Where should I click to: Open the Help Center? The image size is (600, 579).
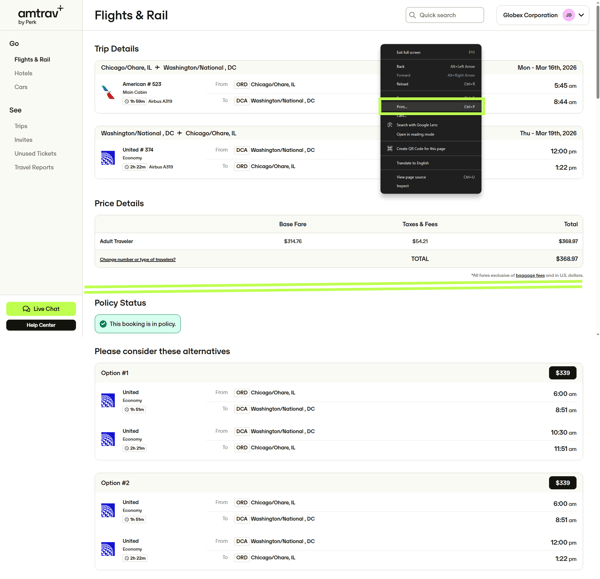click(x=41, y=325)
